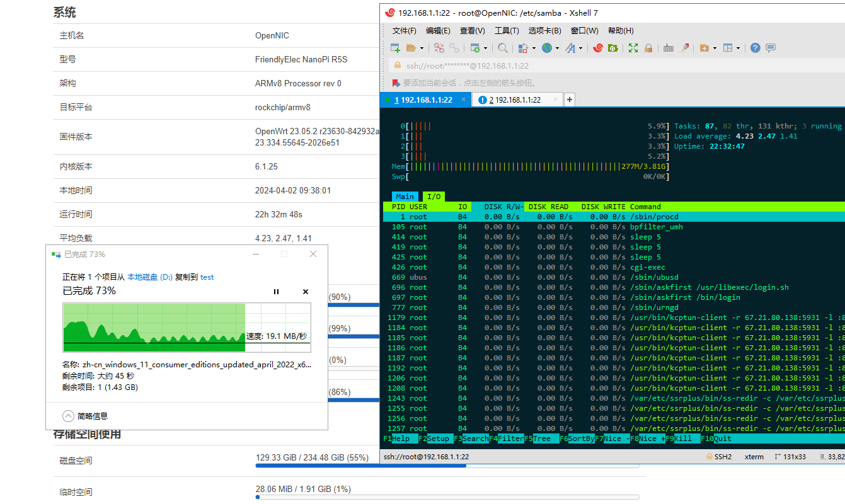The image size is (845, 504).
Task: Open the 文件(F) menu
Action: pyautogui.click(x=405, y=30)
